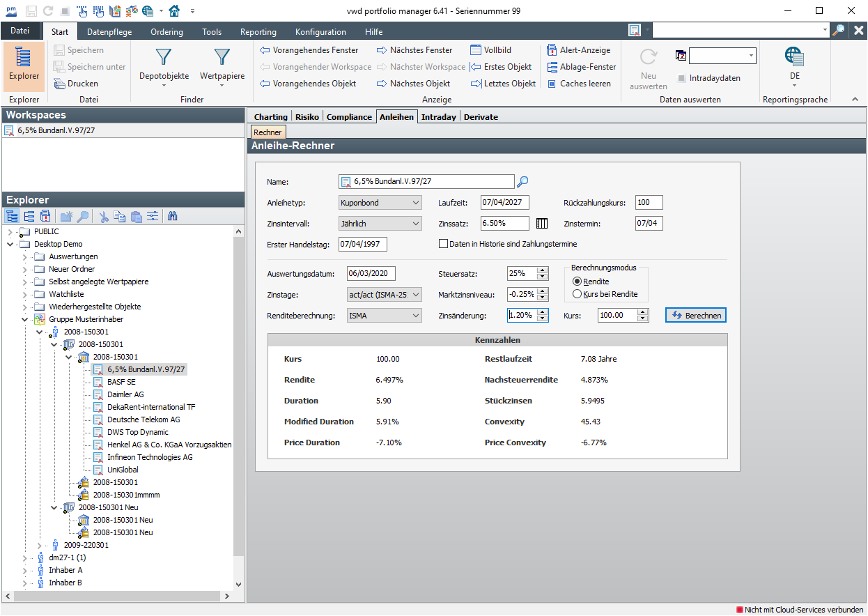The image size is (868, 616).
Task: Open the Depotobjekte finder filter
Action: coord(164,66)
